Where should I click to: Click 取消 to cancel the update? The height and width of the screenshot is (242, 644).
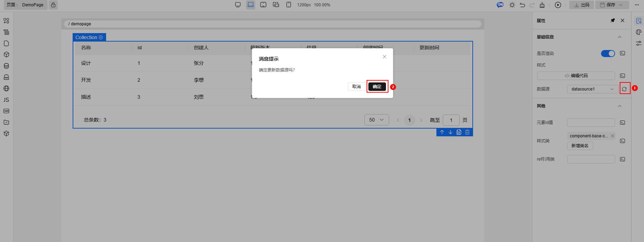coord(356,87)
